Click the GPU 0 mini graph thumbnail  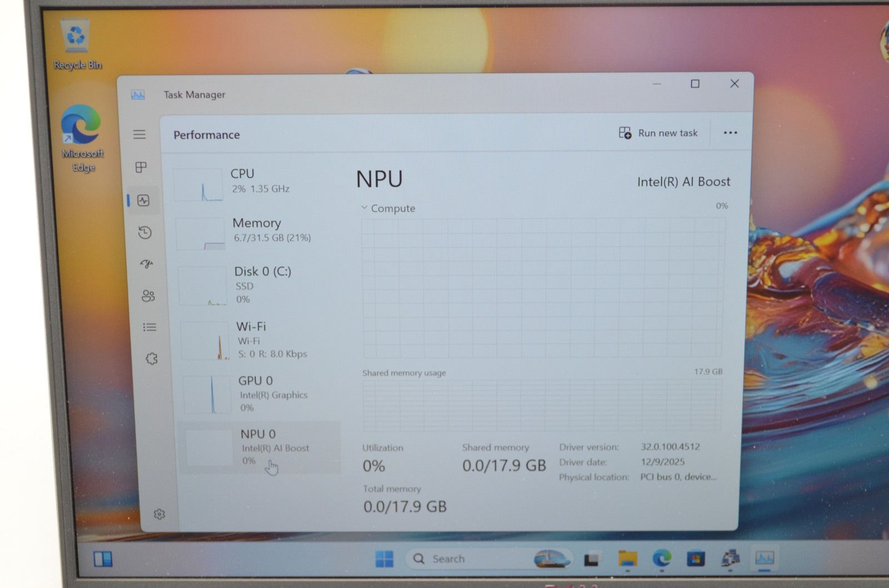[207, 394]
